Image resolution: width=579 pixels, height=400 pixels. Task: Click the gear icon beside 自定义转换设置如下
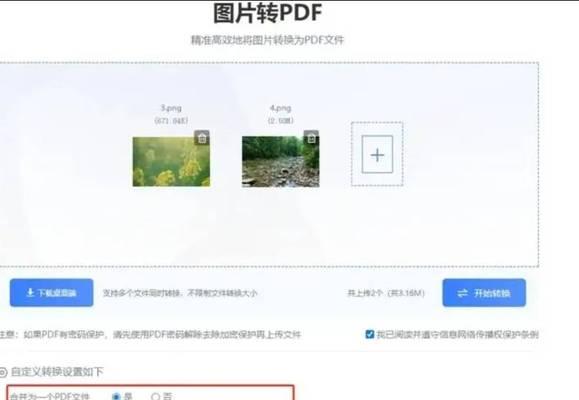click(3, 372)
